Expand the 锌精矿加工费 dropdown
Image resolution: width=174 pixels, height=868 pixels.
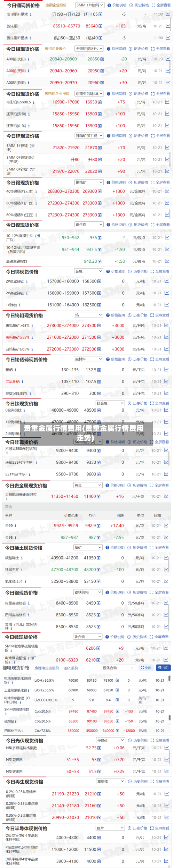point(89,136)
